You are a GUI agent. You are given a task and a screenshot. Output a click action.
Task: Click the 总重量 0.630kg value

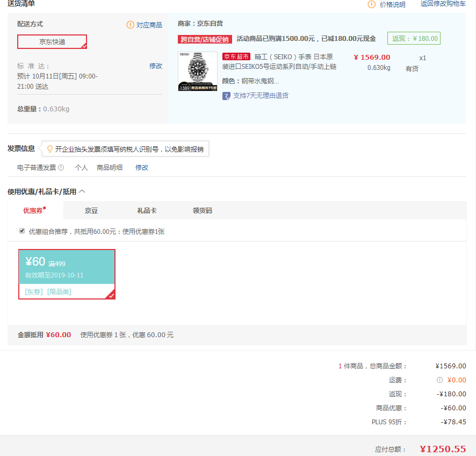[x=56, y=109]
